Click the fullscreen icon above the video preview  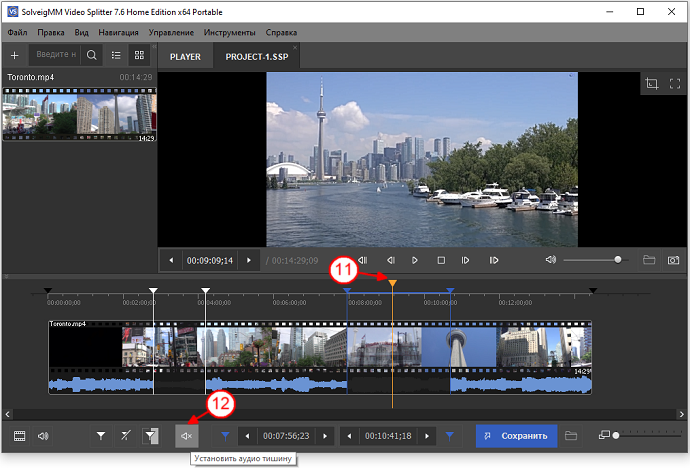(675, 84)
